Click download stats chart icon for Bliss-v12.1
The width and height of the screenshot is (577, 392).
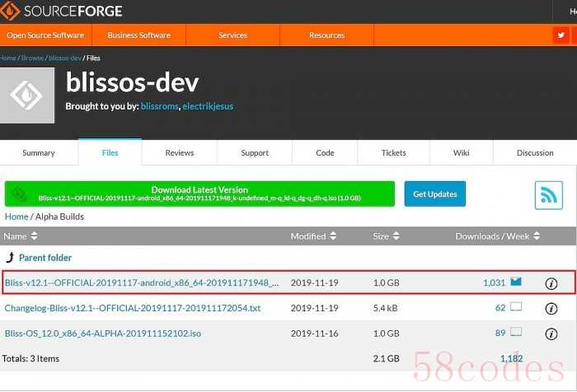[516, 282]
